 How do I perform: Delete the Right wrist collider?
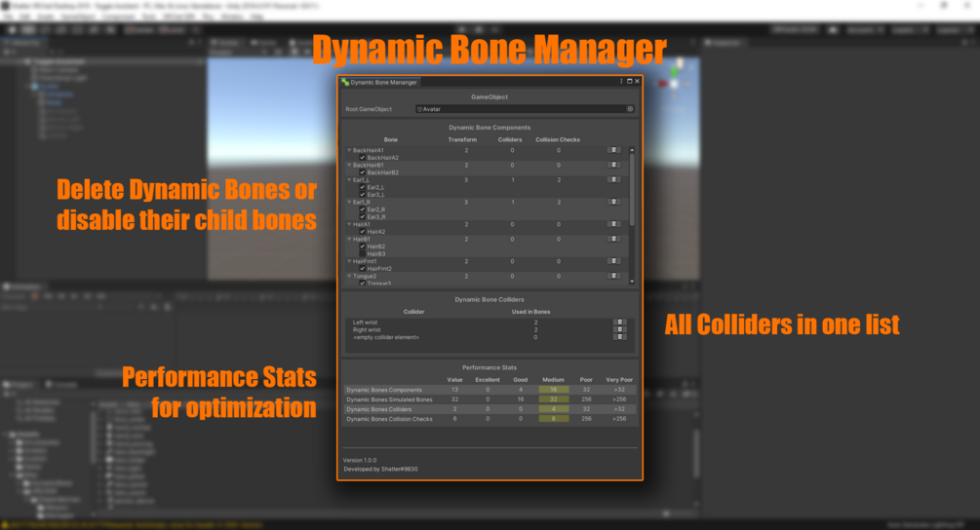tap(619, 329)
